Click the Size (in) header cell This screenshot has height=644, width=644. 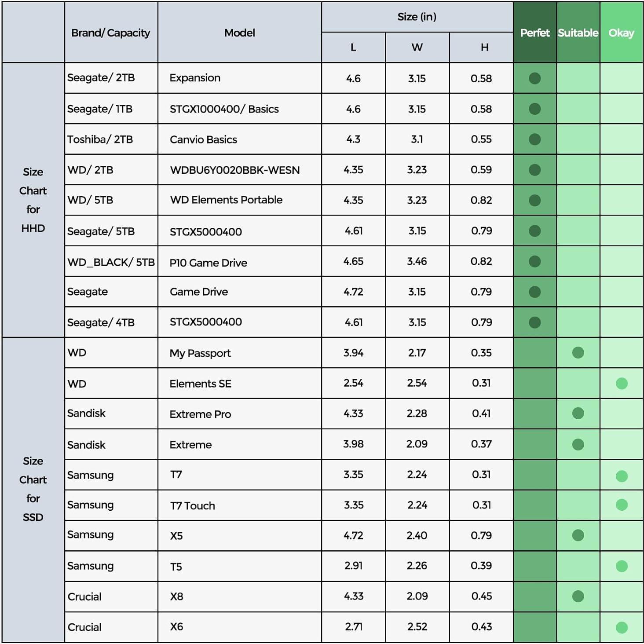point(417,17)
